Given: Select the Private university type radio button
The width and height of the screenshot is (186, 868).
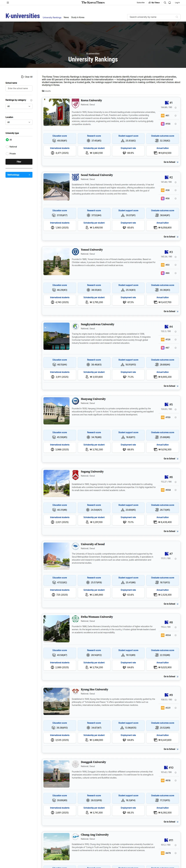Looking at the screenshot, I should (7, 154).
